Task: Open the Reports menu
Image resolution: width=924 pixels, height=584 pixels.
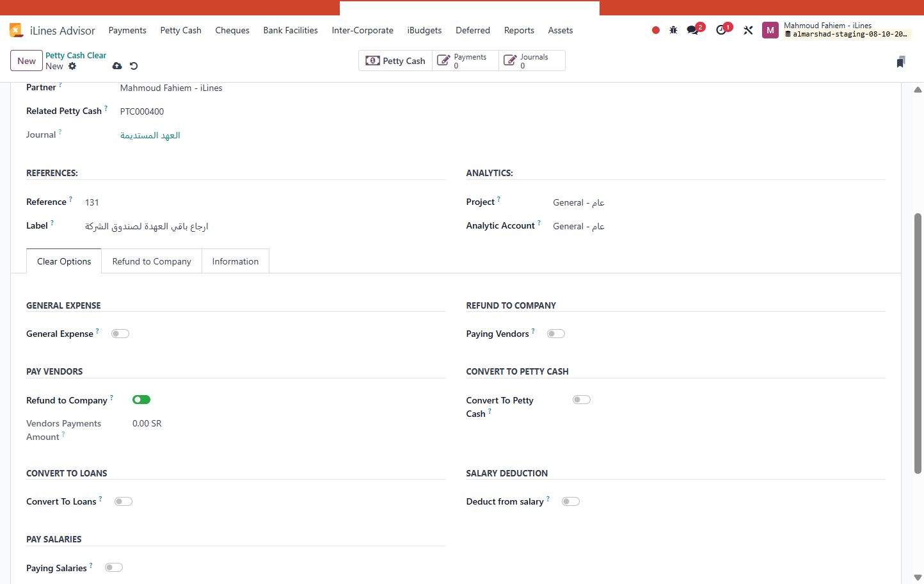Action: (x=519, y=30)
